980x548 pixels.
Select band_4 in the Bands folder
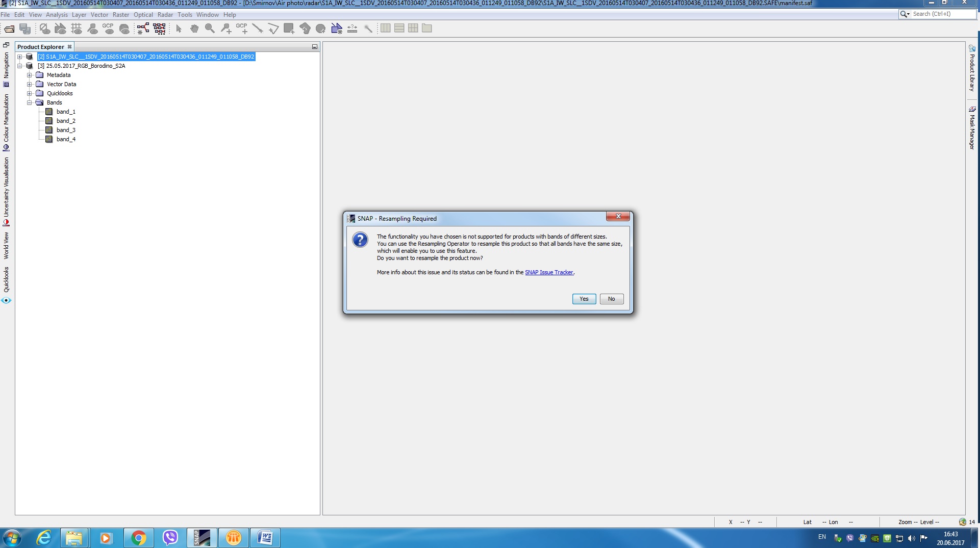point(61,139)
